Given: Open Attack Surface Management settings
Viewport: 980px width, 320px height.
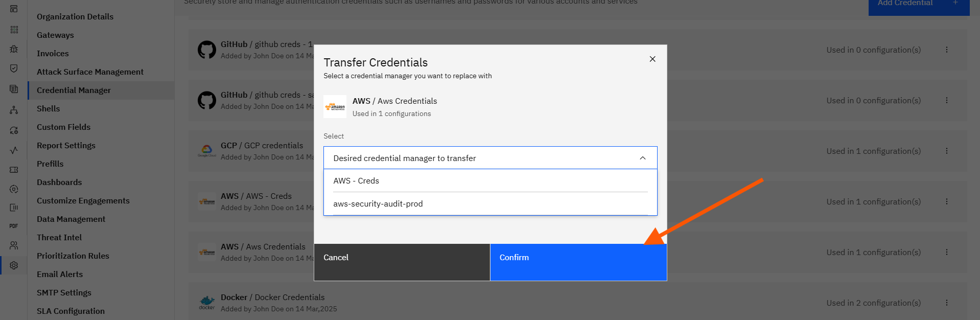Looking at the screenshot, I should (90, 72).
